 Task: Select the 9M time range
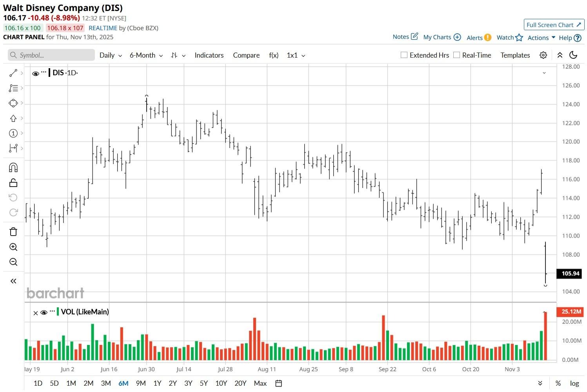tap(141, 383)
